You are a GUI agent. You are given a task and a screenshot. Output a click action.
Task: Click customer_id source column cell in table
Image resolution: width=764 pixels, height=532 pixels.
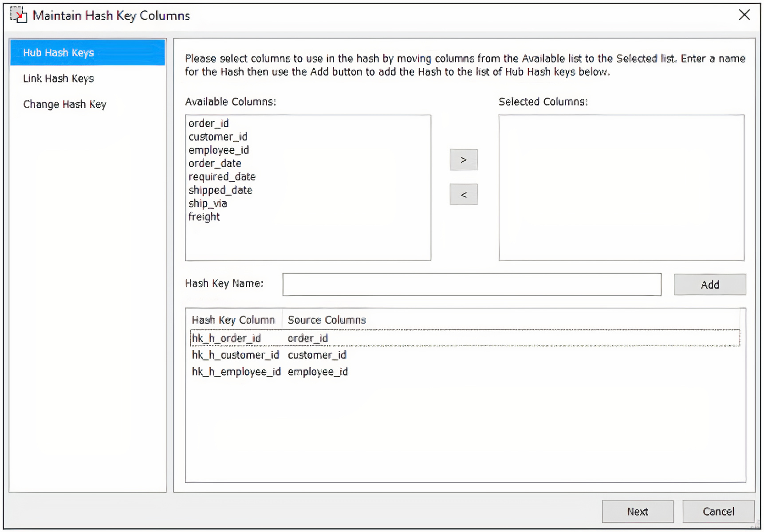317,355
